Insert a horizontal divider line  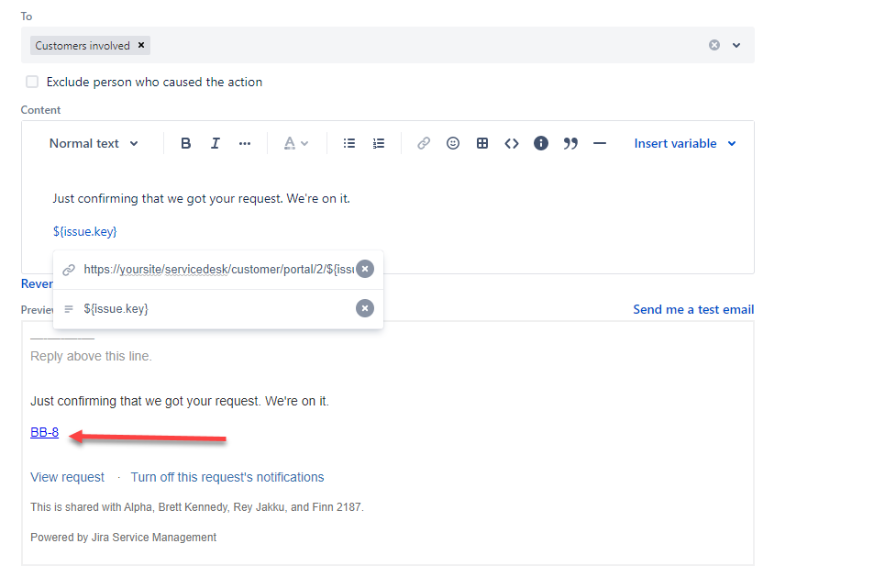600,144
